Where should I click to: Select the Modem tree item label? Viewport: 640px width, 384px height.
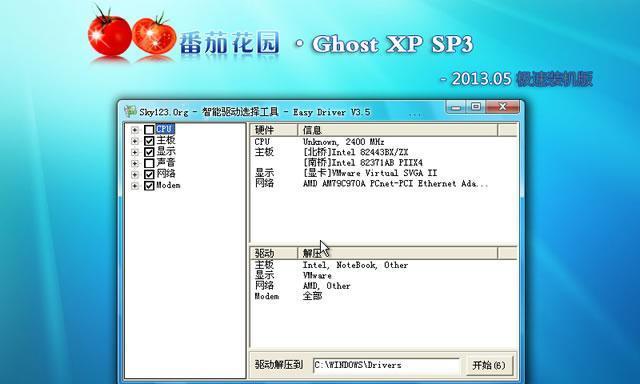point(168,185)
